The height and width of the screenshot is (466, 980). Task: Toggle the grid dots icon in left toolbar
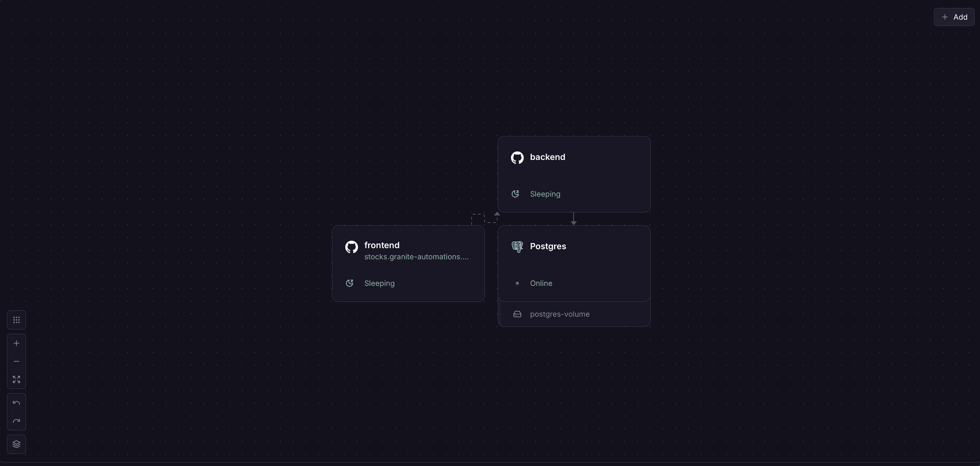(16, 320)
